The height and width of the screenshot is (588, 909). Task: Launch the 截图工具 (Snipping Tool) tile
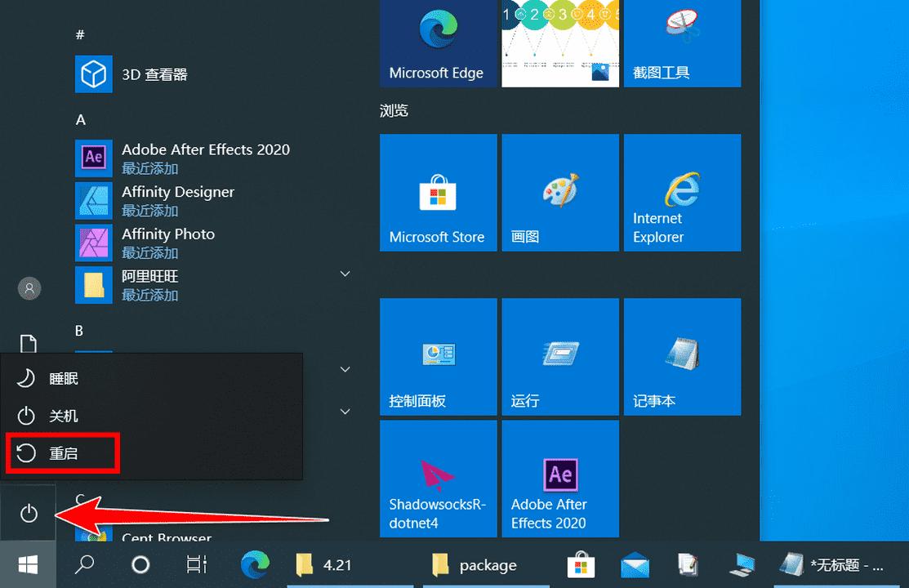point(682,42)
